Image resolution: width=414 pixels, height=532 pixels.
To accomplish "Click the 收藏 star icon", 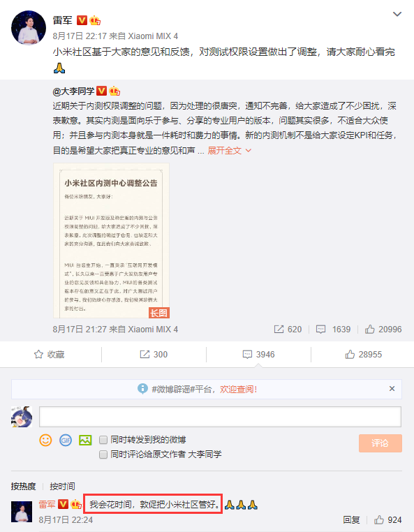I will point(38,355).
